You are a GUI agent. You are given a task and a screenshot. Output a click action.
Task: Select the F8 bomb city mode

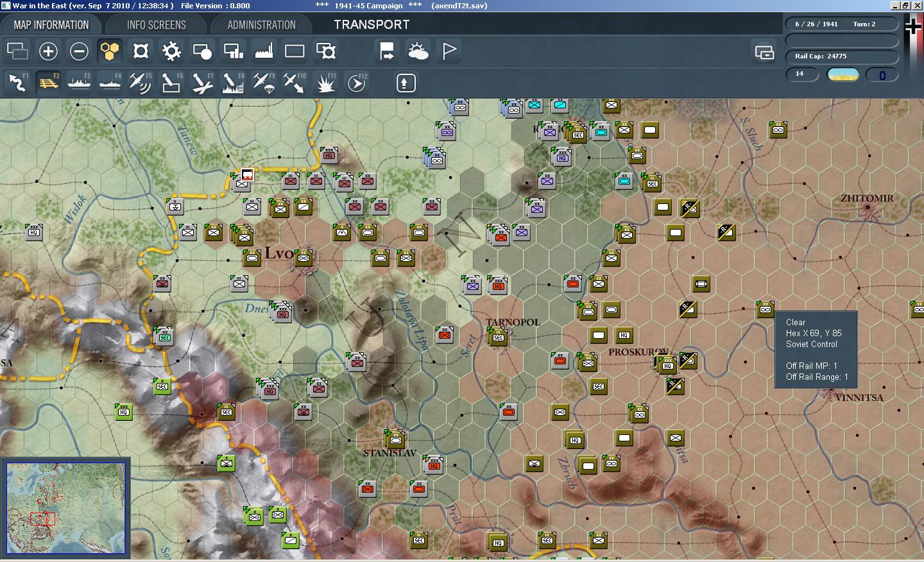[233, 83]
